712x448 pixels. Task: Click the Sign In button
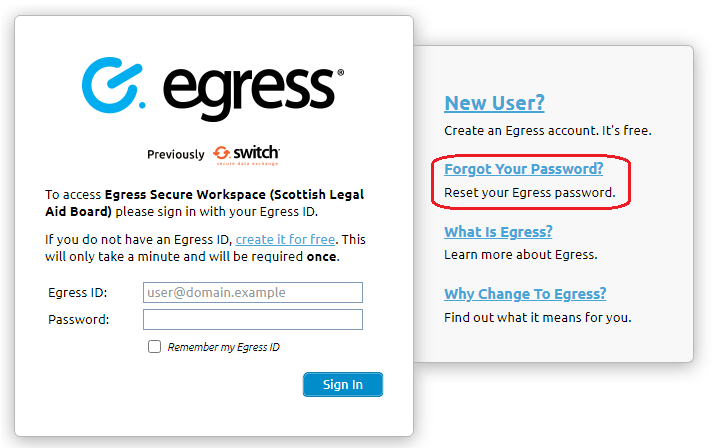point(343,384)
